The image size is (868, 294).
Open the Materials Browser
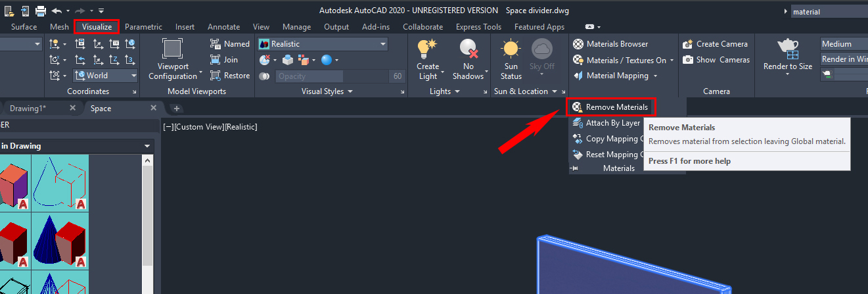pyautogui.click(x=610, y=44)
